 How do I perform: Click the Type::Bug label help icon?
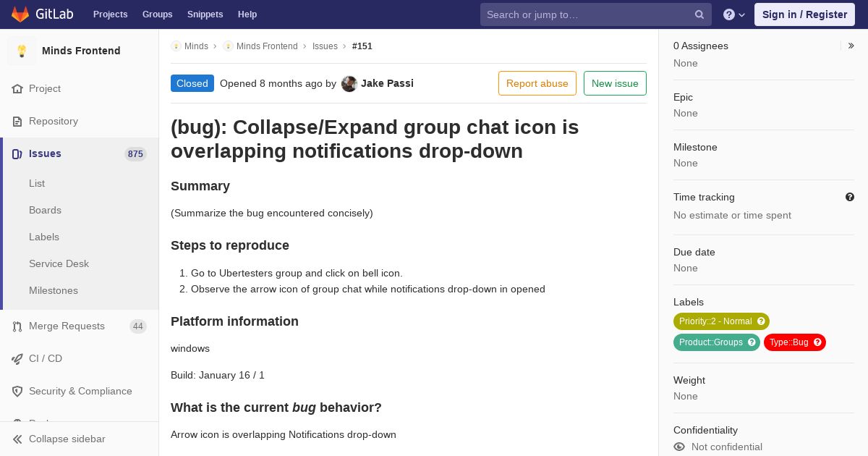(817, 342)
